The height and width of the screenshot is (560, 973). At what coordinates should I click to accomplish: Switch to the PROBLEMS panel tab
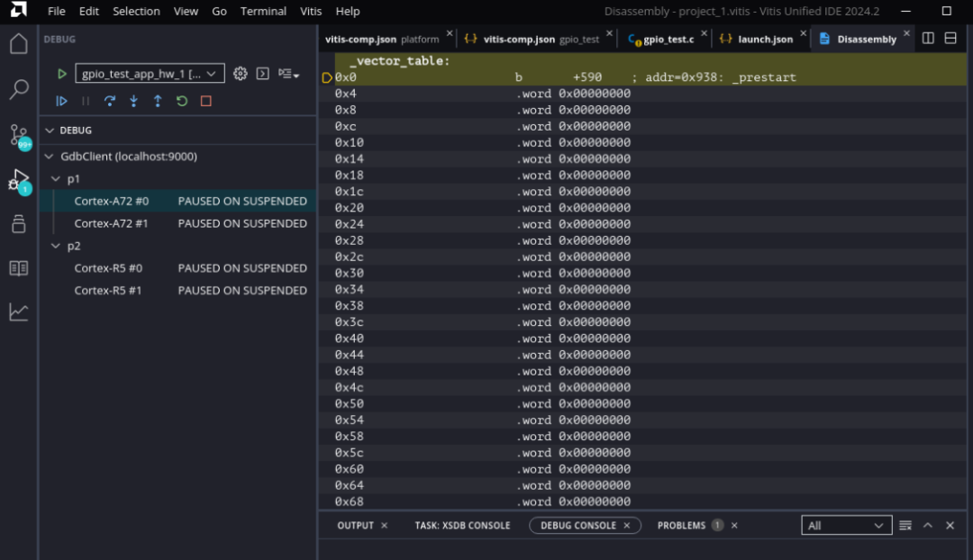pyautogui.click(x=681, y=525)
